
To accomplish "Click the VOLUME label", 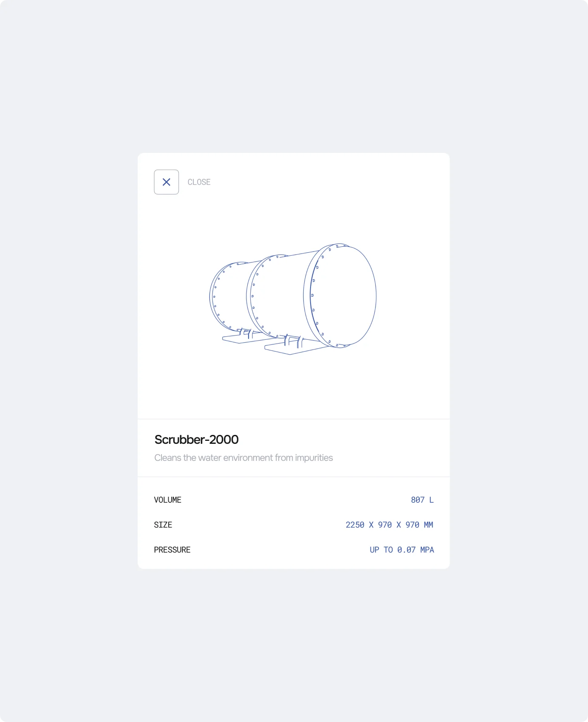I will click(x=167, y=500).
